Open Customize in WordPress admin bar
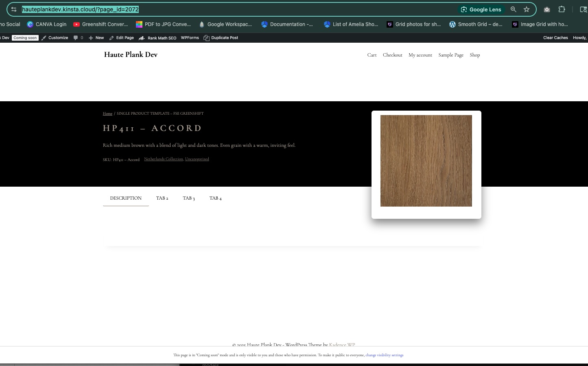 coord(55,38)
